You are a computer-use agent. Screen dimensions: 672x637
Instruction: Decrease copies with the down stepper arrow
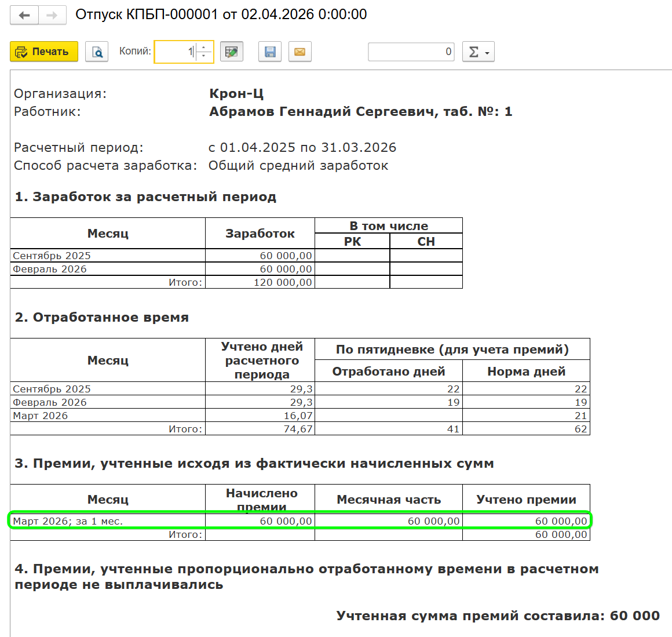coord(204,56)
